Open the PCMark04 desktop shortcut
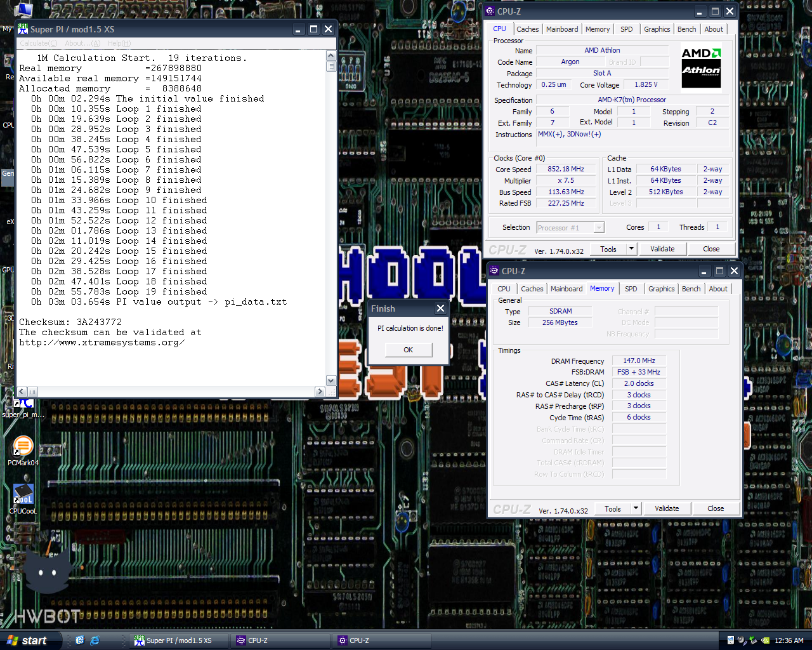This screenshot has width=812, height=650. (x=23, y=451)
